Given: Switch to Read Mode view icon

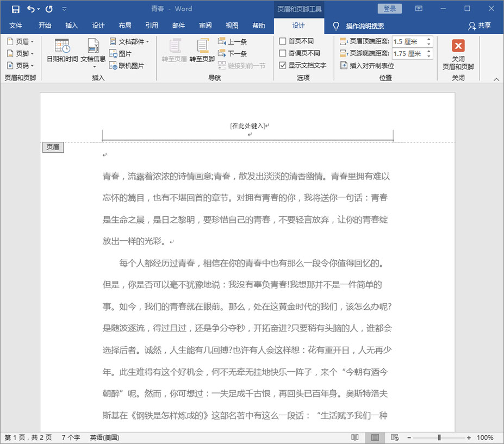Looking at the screenshot, I should (x=355, y=437).
